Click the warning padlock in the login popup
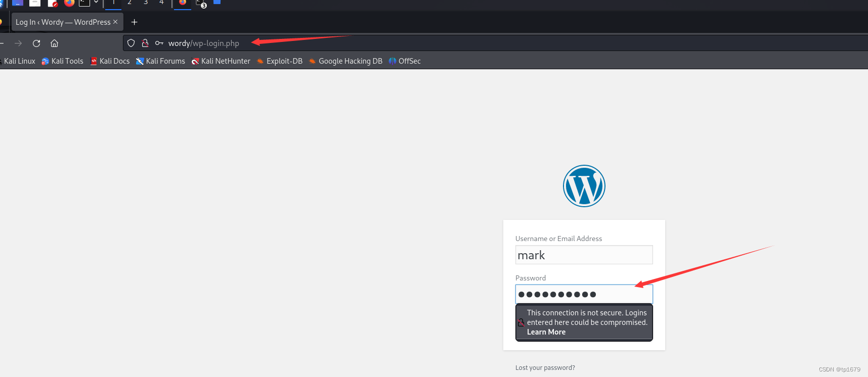 pos(521,322)
